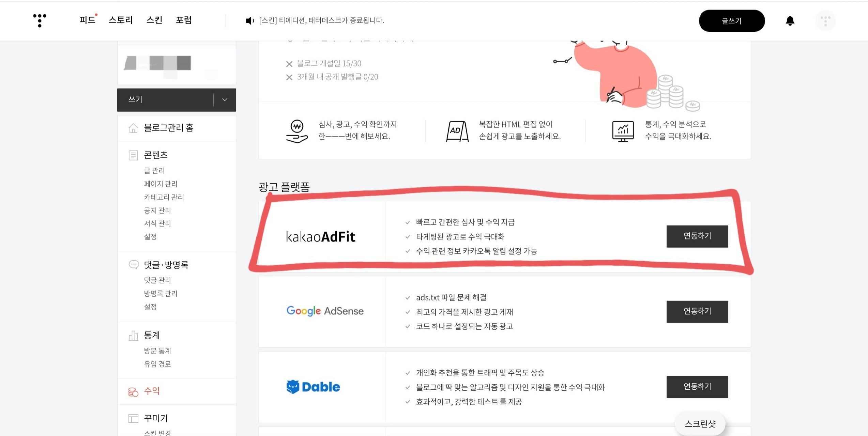Screen dimensions: 868x436
Task: Open 공지 관리
Action: 157,211
